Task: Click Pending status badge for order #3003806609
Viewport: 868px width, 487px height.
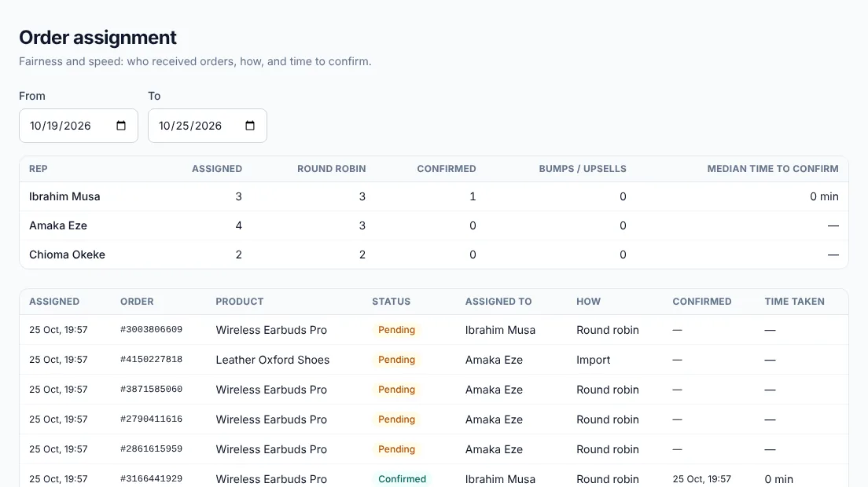Action: point(396,330)
